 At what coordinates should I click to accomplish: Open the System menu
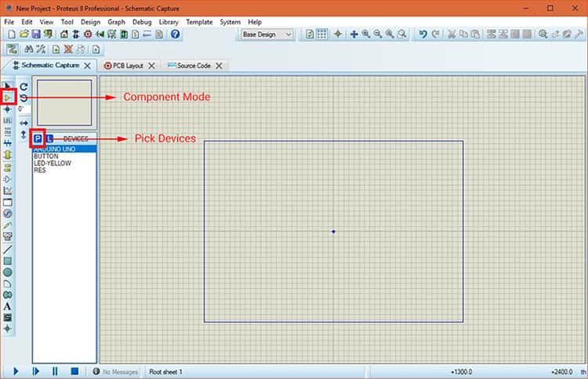click(230, 22)
